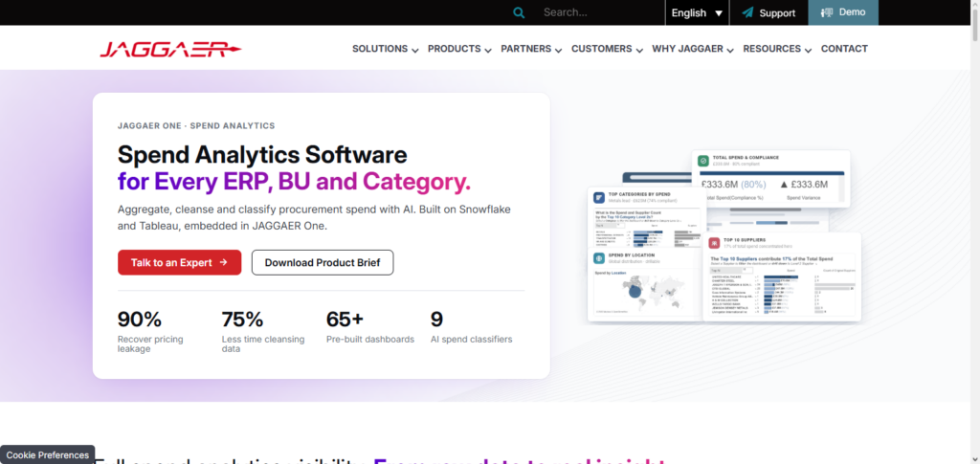980x464 pixels.
Task: Click 'Less time cleansing data' text
Action: tap(263, 344)
